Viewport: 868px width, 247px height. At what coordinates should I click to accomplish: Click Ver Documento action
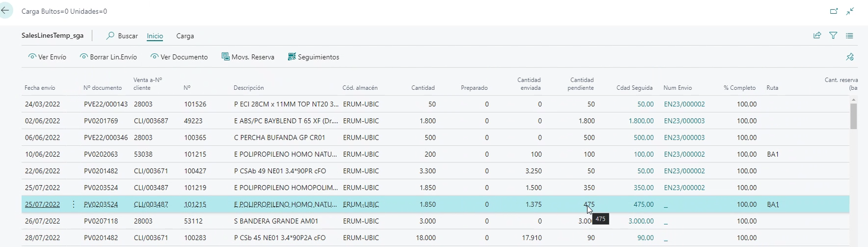point(179,57)
